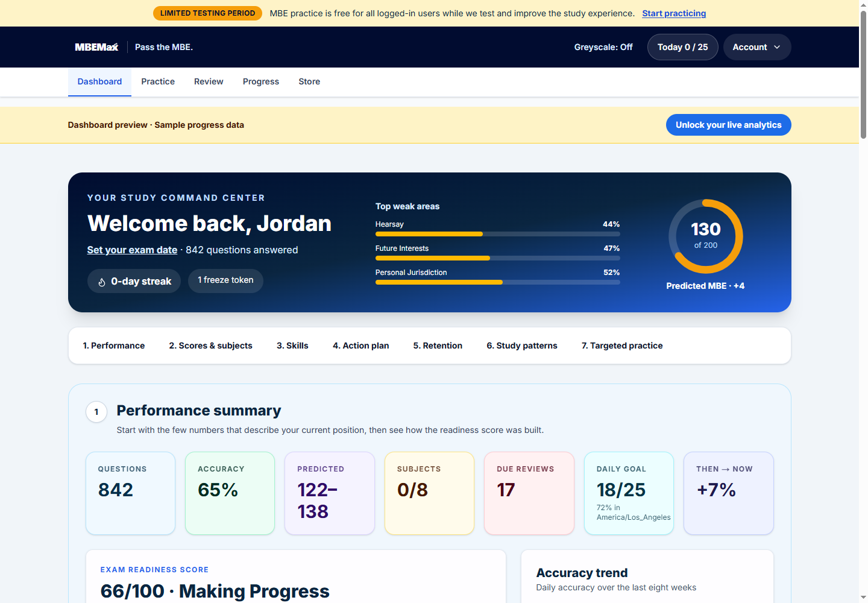Click the 66/100 · Making Progress heading
Viewport: 868px width, 603px height.
point(215,591)
